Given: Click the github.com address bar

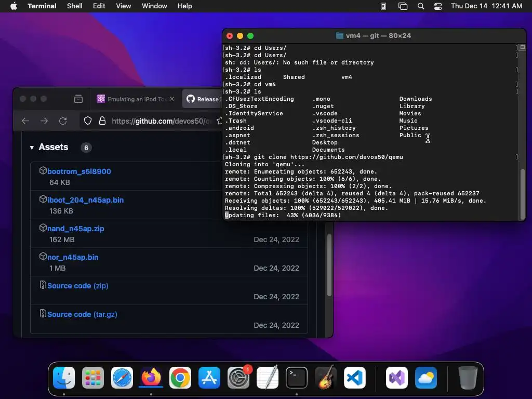Looking at the screenshot, I should [161, 121].
